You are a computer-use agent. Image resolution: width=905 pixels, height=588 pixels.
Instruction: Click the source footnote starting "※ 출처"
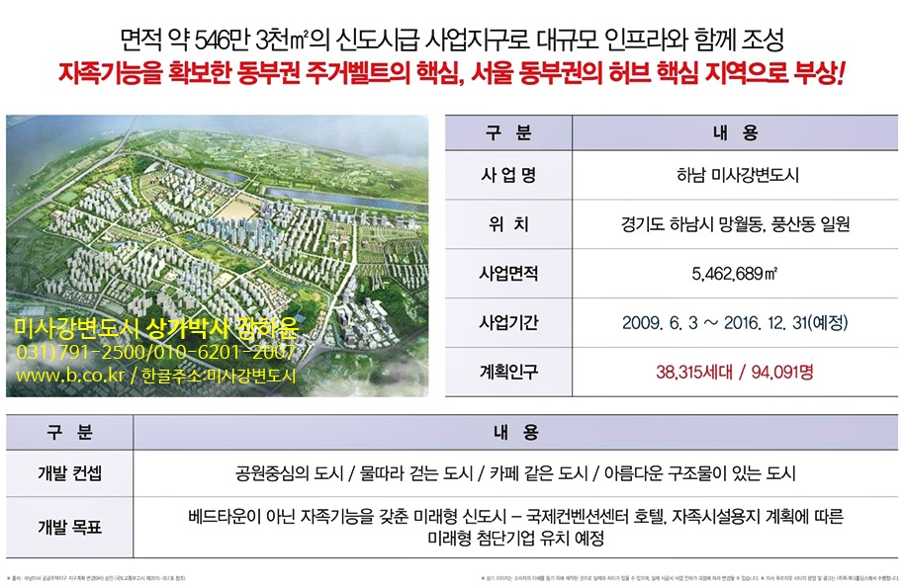tap(96, 577)
